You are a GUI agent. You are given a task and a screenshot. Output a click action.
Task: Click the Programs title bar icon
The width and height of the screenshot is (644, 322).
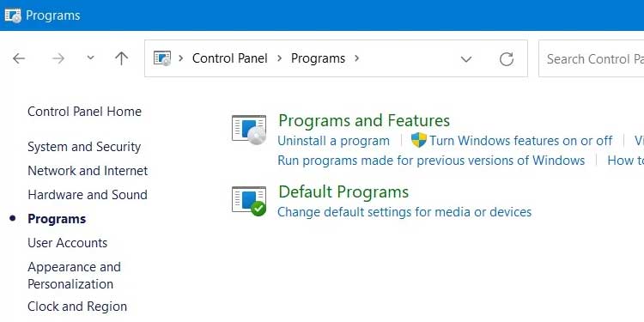(x=13, y=15)
